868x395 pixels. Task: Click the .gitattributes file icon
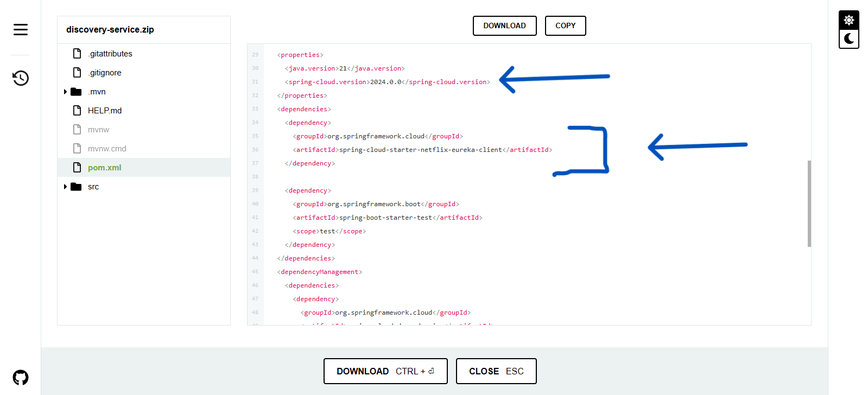pyautogui.click(x=77, y=53)
